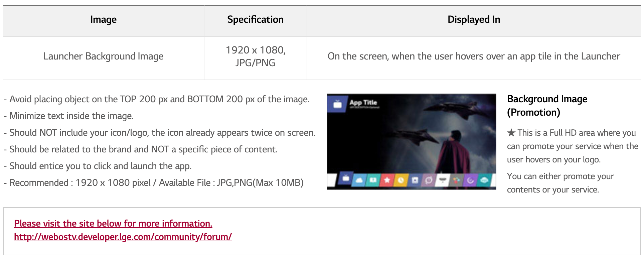The image size is (644, 258).
Task: Click the yellow clock launcher tile
Action: coord(401,180)
